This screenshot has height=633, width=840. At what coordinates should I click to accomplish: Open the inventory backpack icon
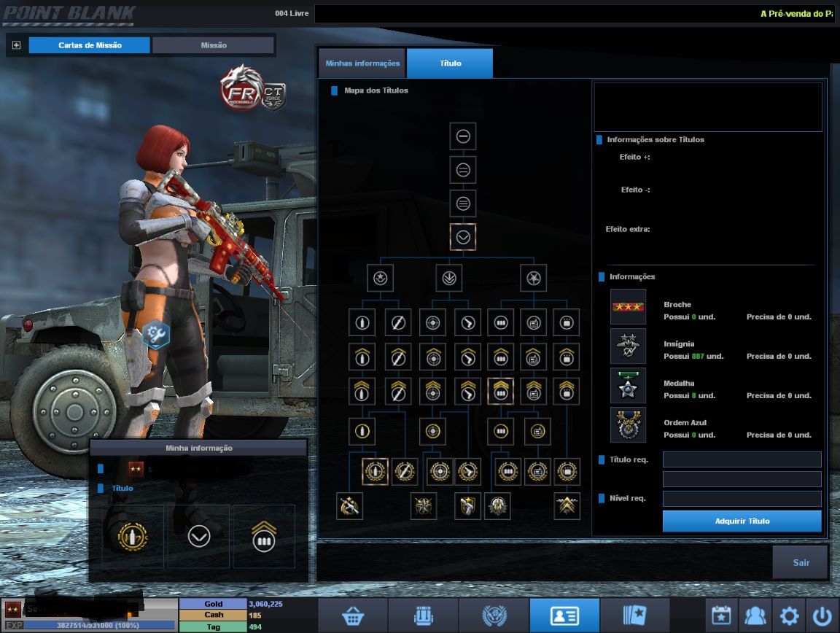(x=423, y=615)
